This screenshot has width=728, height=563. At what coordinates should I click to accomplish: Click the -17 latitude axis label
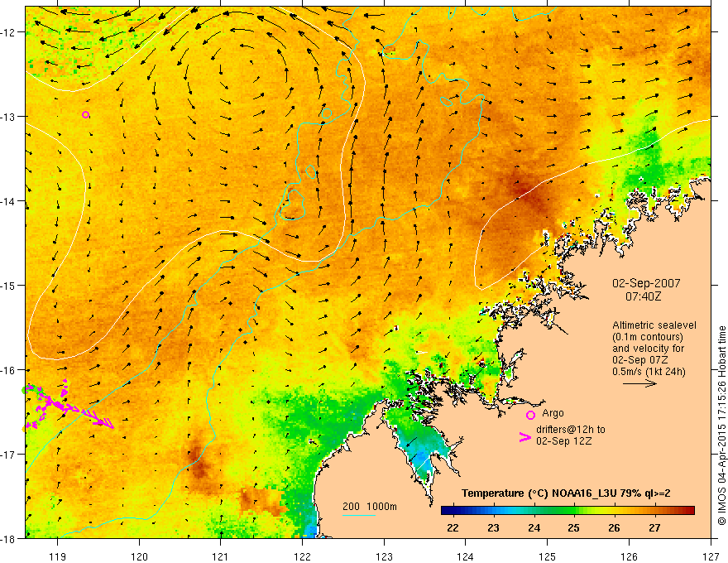pos(8,455)
